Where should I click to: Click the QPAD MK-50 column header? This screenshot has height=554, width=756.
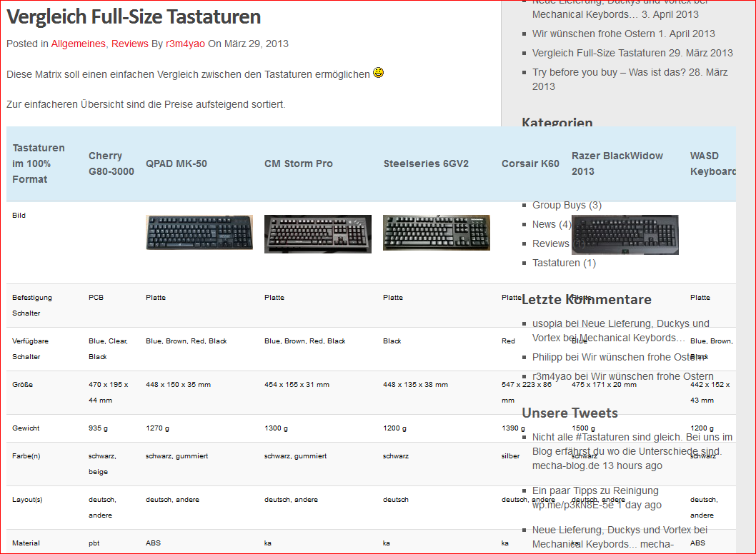[176, 163]
